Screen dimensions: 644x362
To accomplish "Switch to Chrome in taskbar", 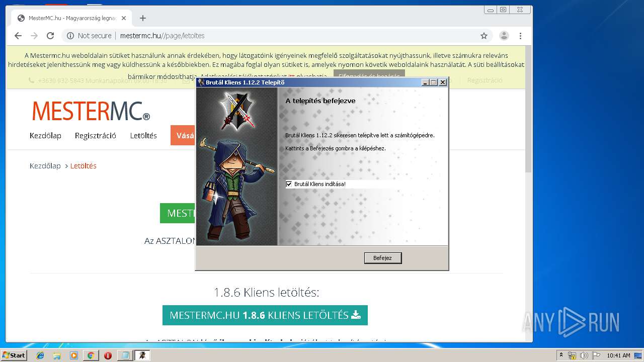I will click(x=91, y=355).
